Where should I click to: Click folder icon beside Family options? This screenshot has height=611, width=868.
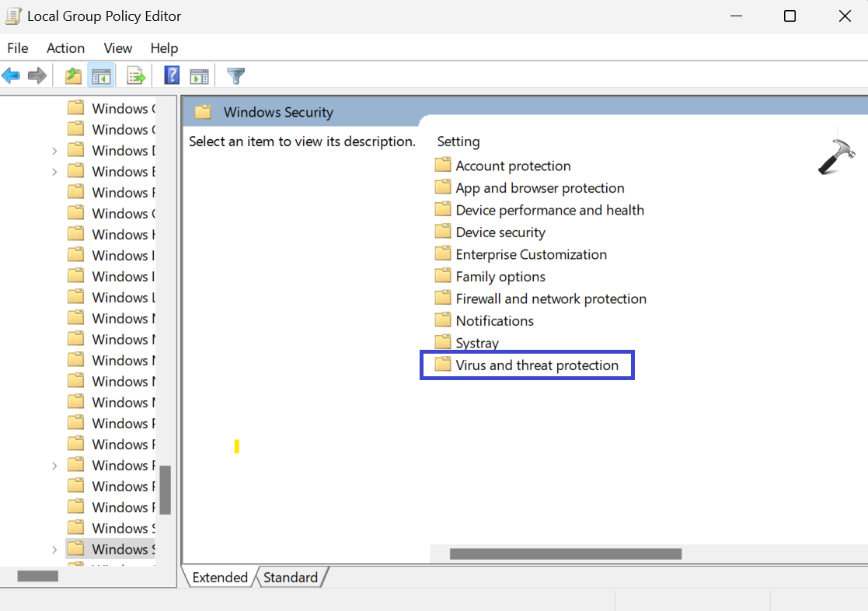point(442,276)
